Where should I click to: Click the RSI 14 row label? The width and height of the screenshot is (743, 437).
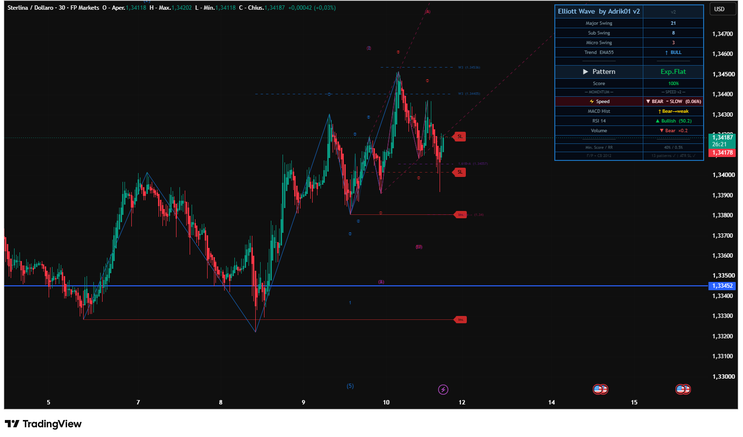tap(599, 121)
